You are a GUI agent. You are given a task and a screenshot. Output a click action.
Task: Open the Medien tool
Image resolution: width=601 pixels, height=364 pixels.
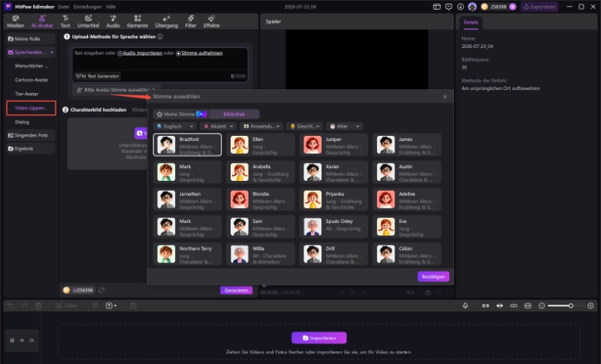[x=16, y=22]
